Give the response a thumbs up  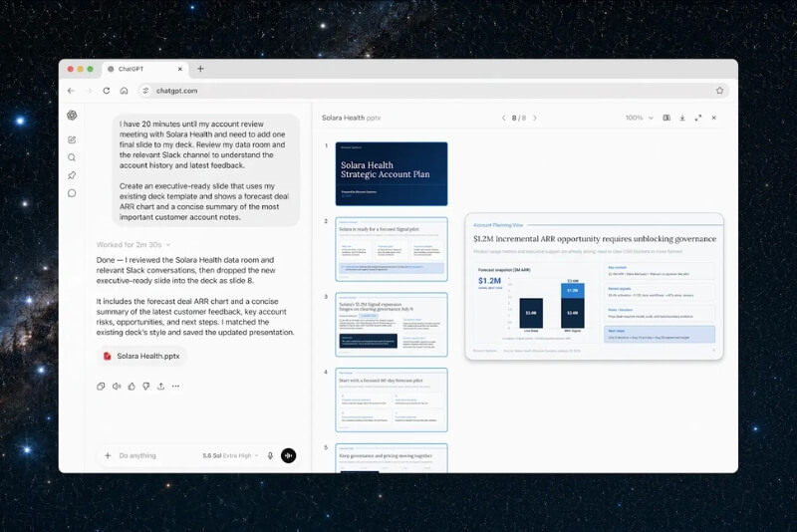(x=132, y=387)
